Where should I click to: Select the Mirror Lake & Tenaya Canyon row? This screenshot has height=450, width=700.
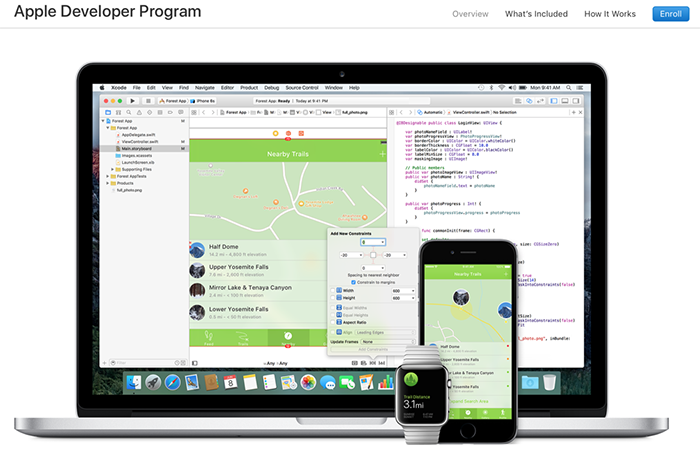pyautogui.click(x=258, y=291)
